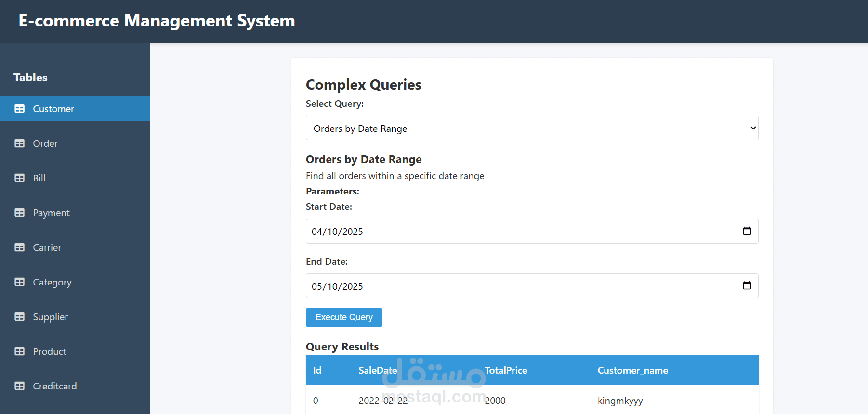
Task: Click the table icon beside Payment
Action: tap(20, 213)
